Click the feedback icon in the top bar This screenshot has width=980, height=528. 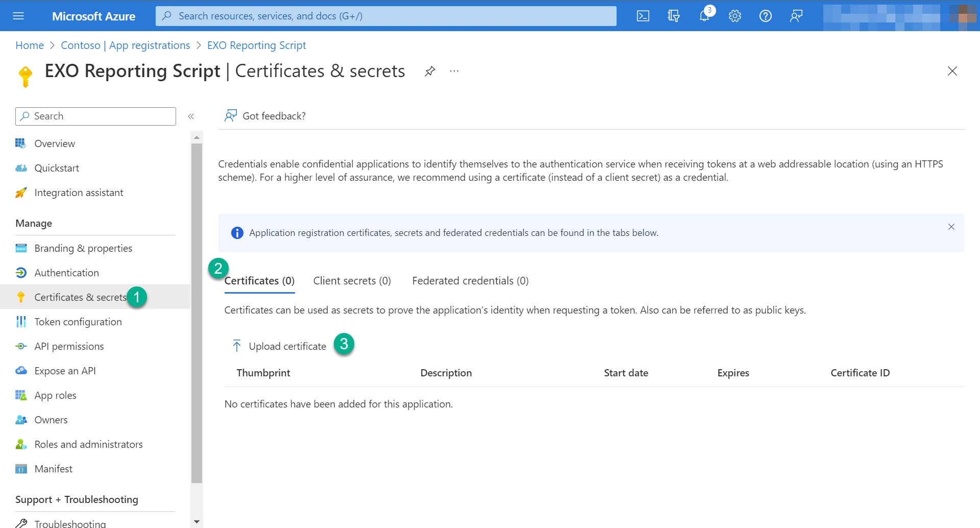pos(796,16)
